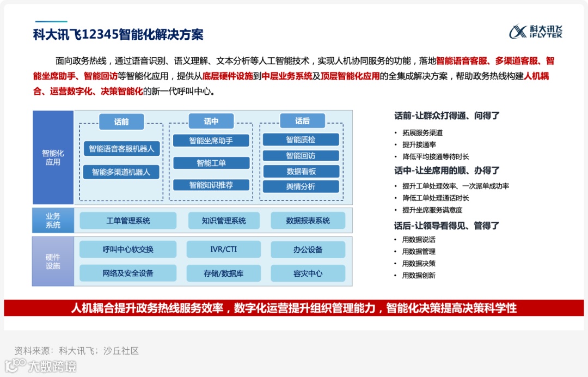Screen dimensions: 588x377
Task: Click the bullet 降低工单处理通话时长
Action: click(436, 198)
